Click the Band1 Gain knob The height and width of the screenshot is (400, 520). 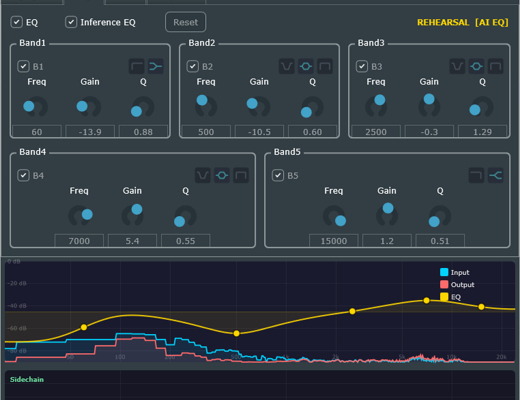pyautogui.click(x=89, y=107)
